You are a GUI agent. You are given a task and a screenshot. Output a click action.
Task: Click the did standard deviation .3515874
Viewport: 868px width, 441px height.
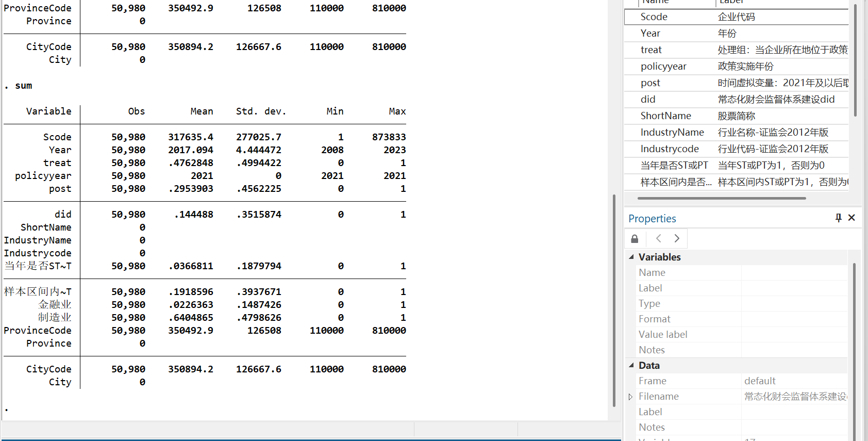click(259, 215)
